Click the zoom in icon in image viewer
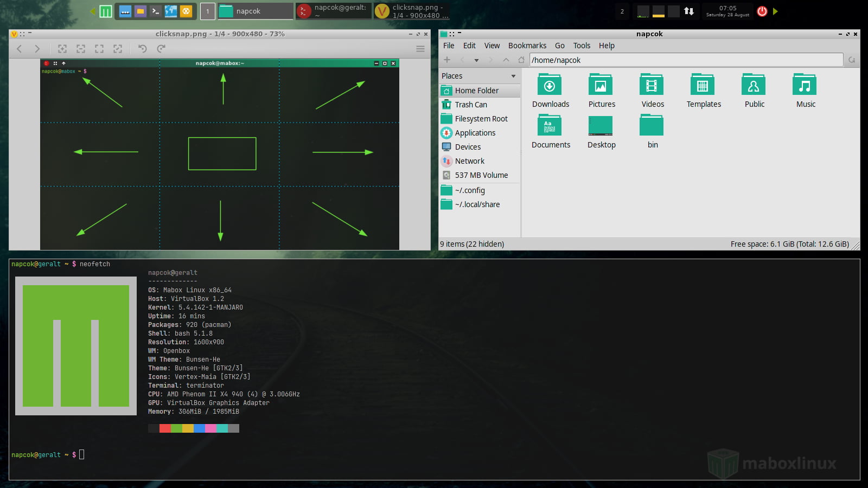Image resolution: width=868 pixels, height=488 pixels. [x=62, y=49]
